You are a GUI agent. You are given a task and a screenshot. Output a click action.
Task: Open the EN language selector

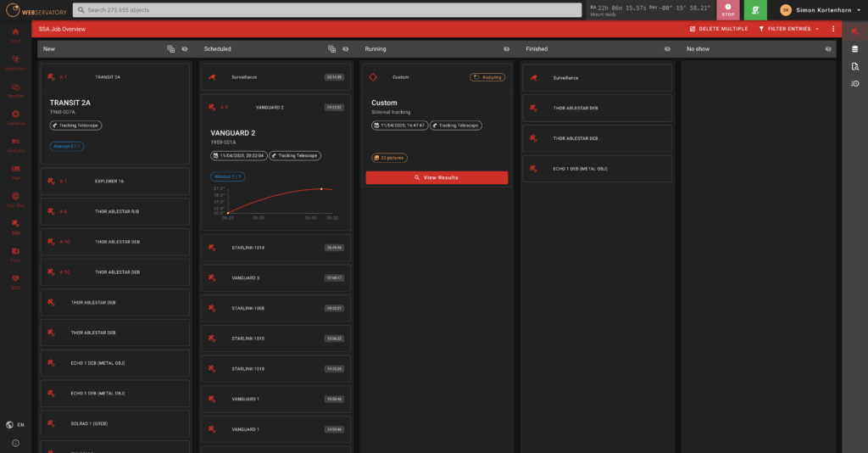[x=15, y=424]
